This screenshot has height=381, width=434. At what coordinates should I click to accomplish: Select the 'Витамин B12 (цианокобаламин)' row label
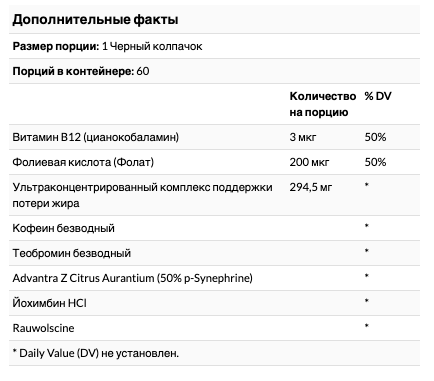96,137
